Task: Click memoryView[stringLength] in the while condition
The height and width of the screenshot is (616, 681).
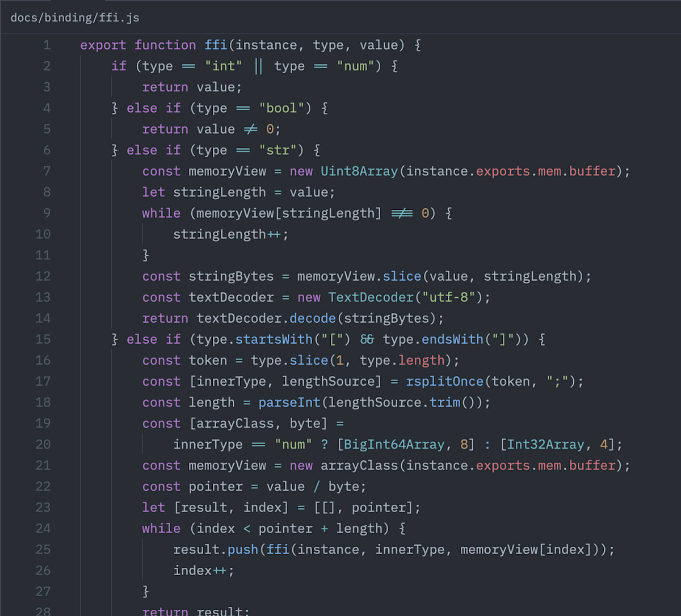Action: coord(289,213)
